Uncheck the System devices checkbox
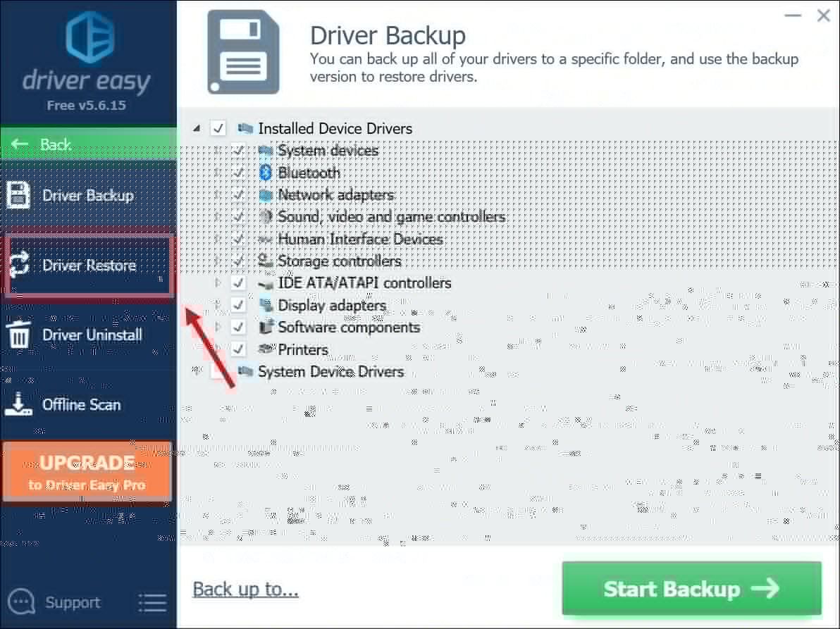Image resolution: width=840 pixels, height=629 pixels. 238,151
